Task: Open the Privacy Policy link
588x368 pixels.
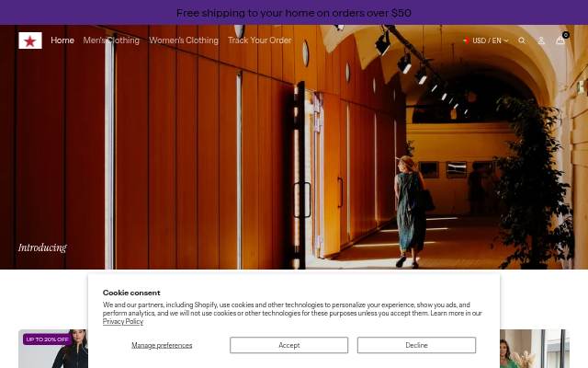Action: coord(123,321)
